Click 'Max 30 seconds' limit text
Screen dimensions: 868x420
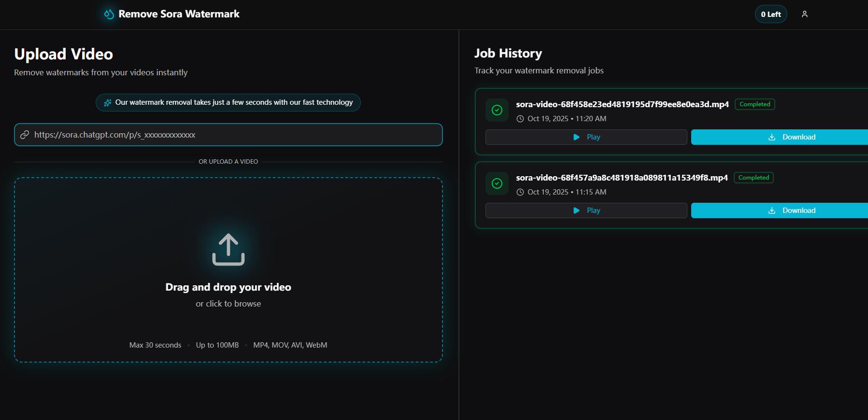point(156,345)
